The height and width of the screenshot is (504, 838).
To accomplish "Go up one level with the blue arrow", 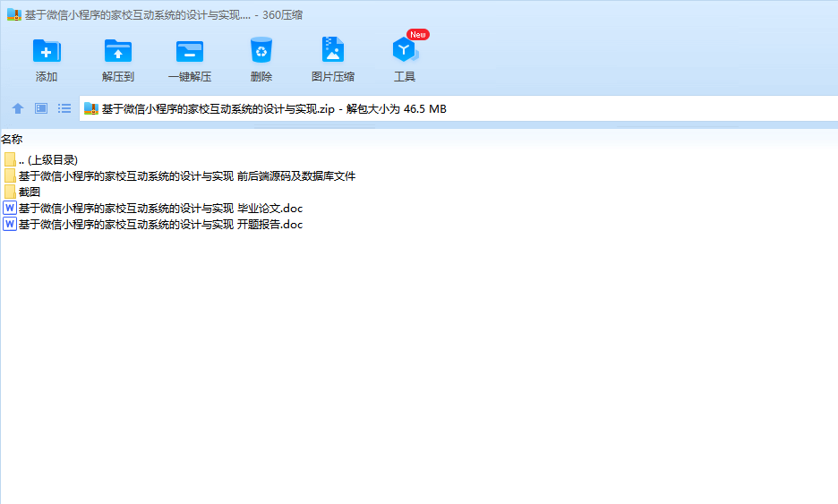I will coord(18,108).
